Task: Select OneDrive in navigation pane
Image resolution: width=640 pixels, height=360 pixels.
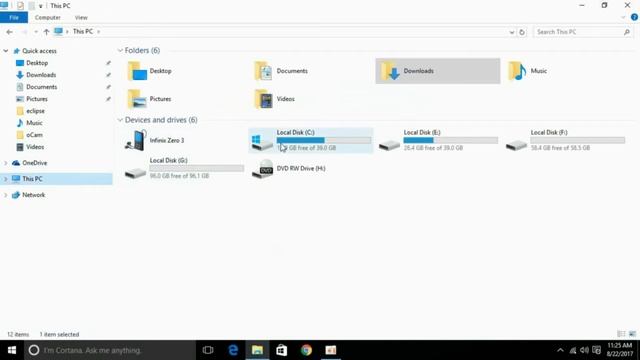Action: [34, 163]
